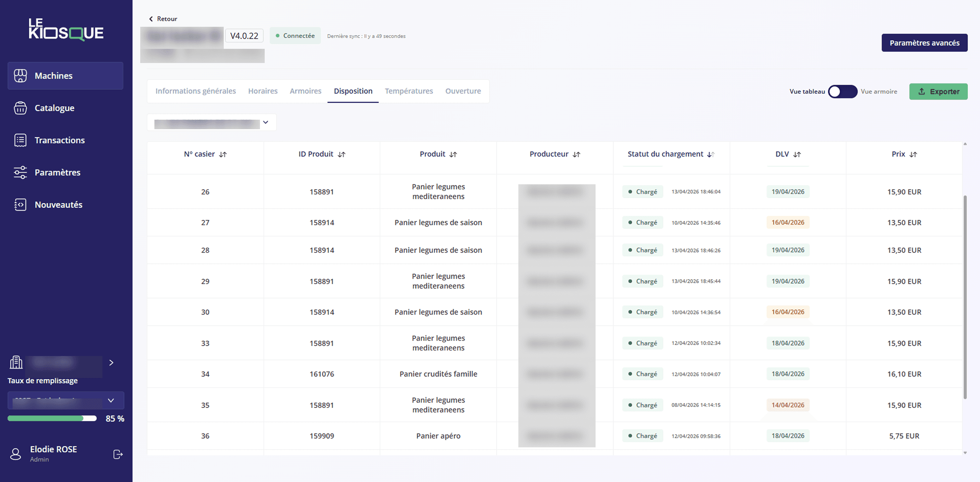
Task: Sort table by N° casier column
Action: tap(223, 154)
